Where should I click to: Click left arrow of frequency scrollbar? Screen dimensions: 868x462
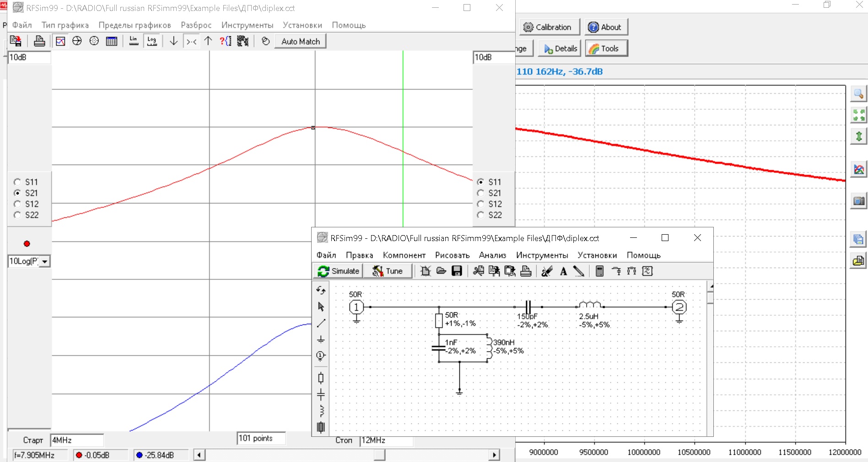(199, 455)
